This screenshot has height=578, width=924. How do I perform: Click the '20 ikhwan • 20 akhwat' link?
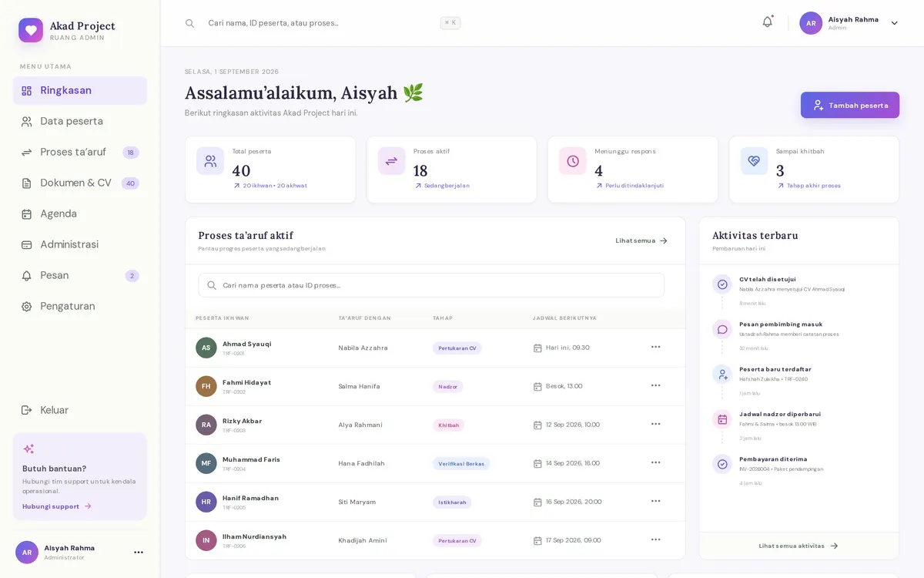(270, 186)
